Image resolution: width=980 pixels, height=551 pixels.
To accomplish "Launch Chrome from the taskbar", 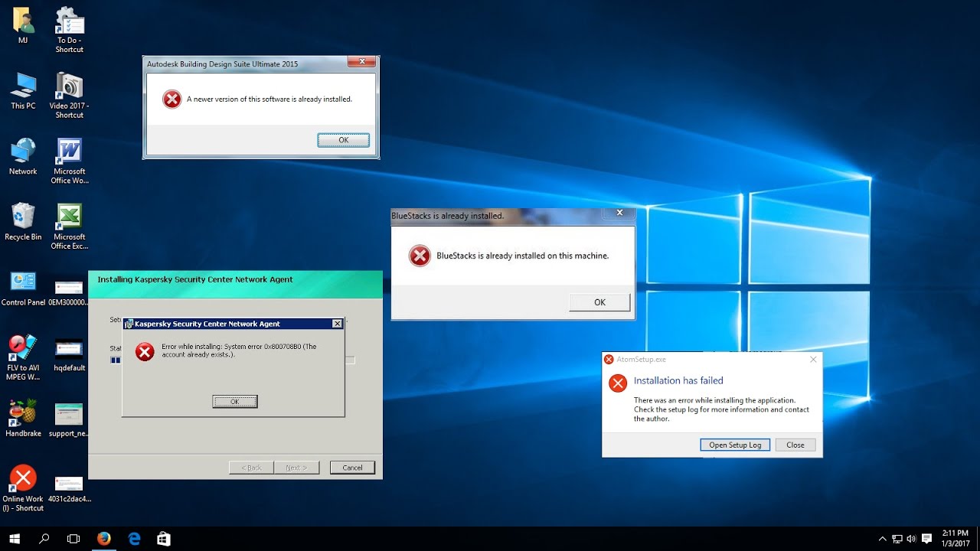I will [x=104, y=538].
